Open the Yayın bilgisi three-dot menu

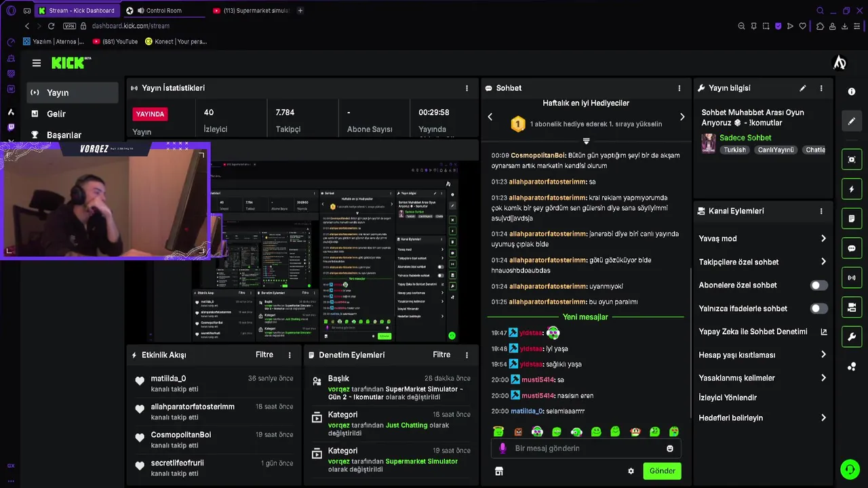821,88
